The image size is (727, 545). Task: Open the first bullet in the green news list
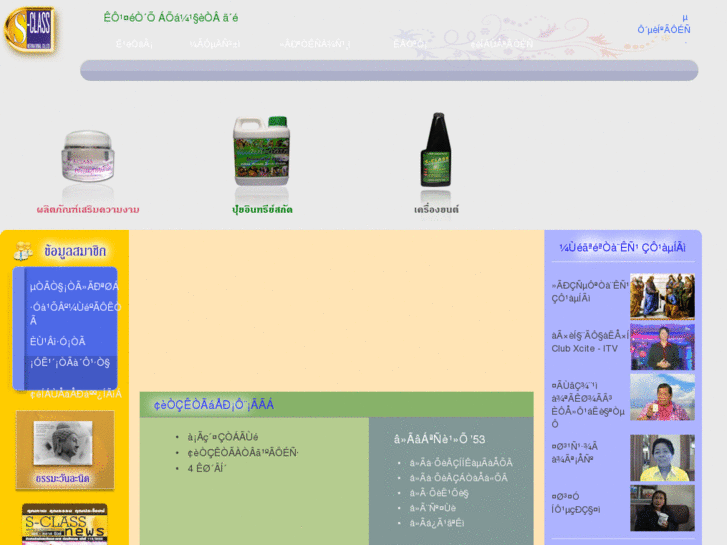pyautogui.click(x=223, y=437)
